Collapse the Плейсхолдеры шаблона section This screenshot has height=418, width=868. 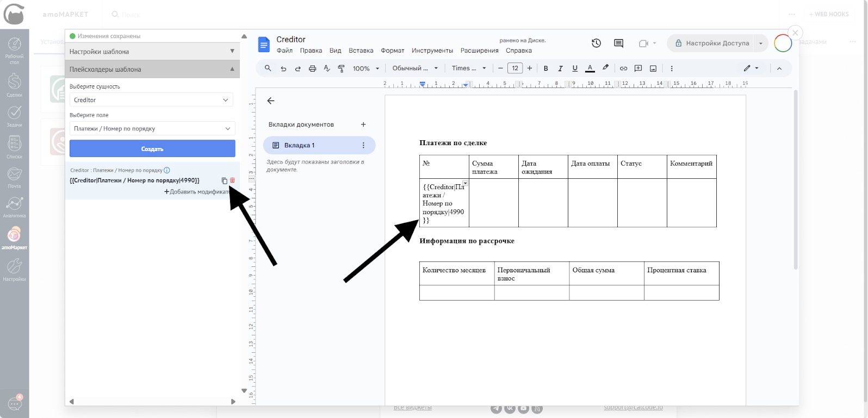(152, 69)
